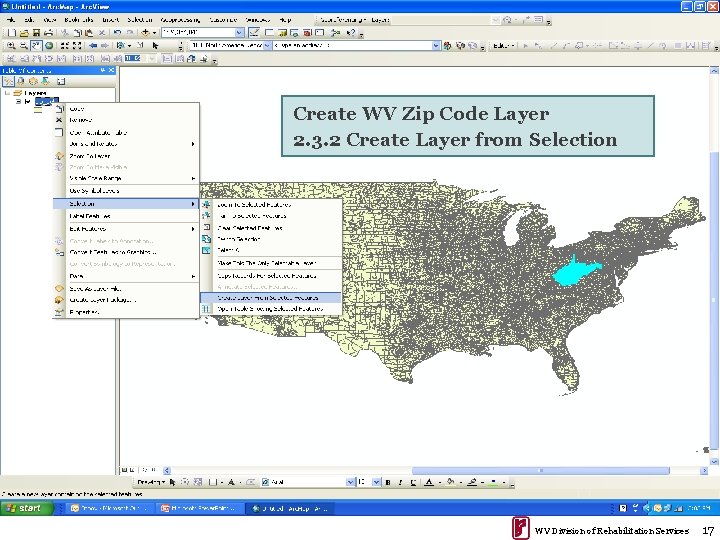Click Italic in the Drawing toolbar
The width and height of the screenshot is (720, 540).
400,482
